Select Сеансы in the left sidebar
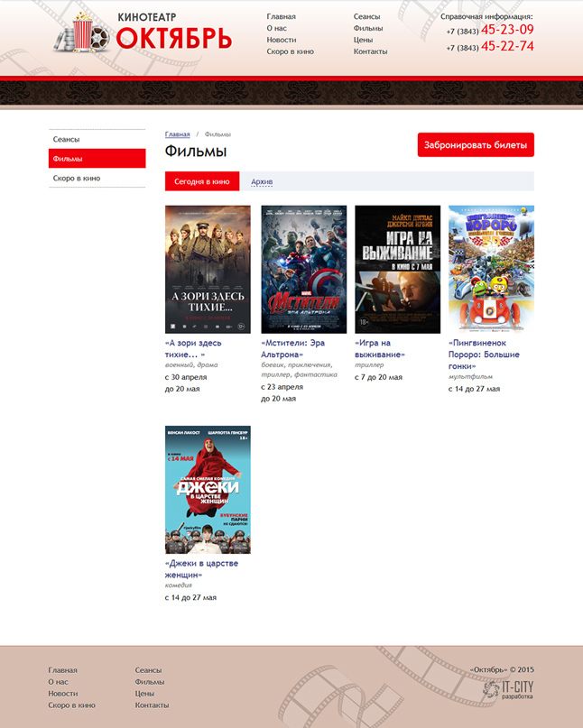This screenshot has height=728, width=583. 97,139
